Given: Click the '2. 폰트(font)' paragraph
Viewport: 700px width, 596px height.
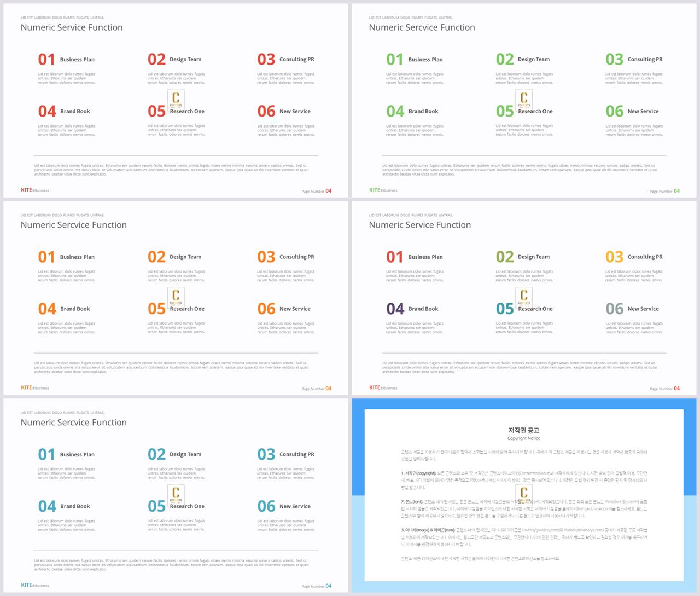Looking at the screenshot, I should point(524,508).
